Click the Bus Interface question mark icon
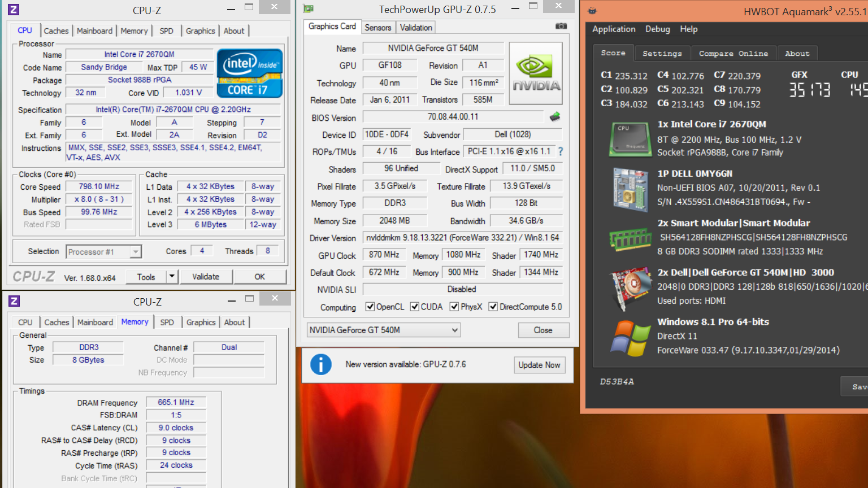Screen dimensions: 868x488 (x=561, y=151)
